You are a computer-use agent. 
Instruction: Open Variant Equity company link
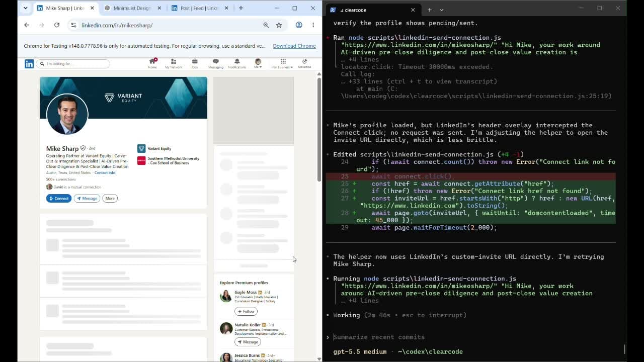[154, 148]
